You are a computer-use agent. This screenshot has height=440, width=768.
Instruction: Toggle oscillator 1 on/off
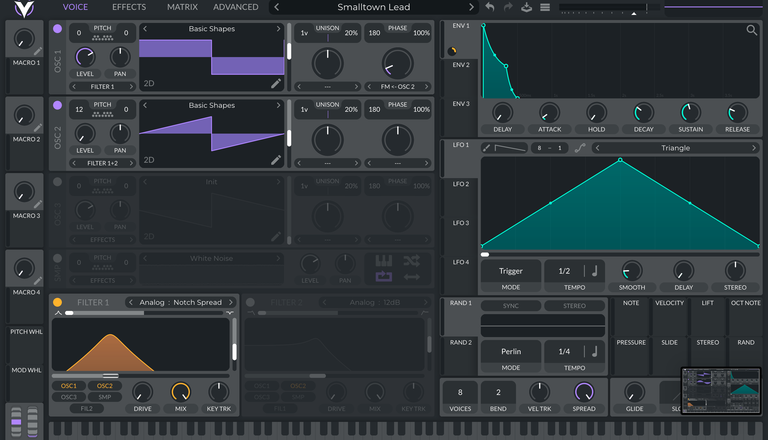point(57,29)
